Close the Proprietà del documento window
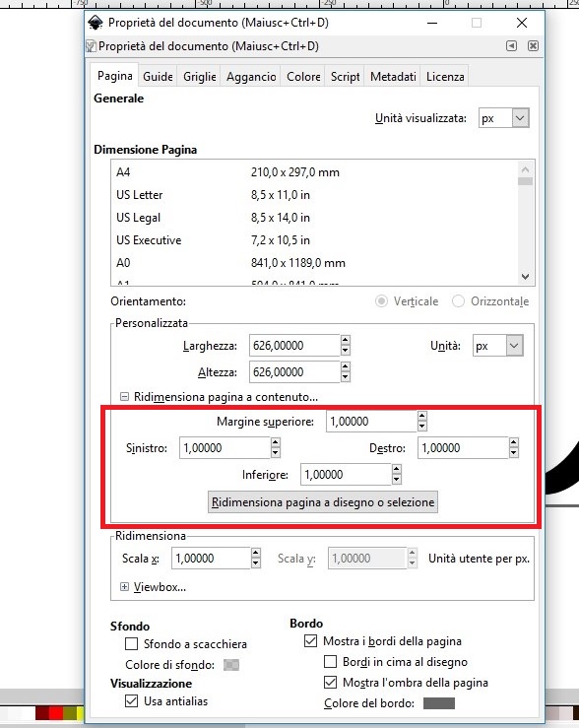This screenshot has height=728, width=579. pyautogui.click(x=522, y=23)
